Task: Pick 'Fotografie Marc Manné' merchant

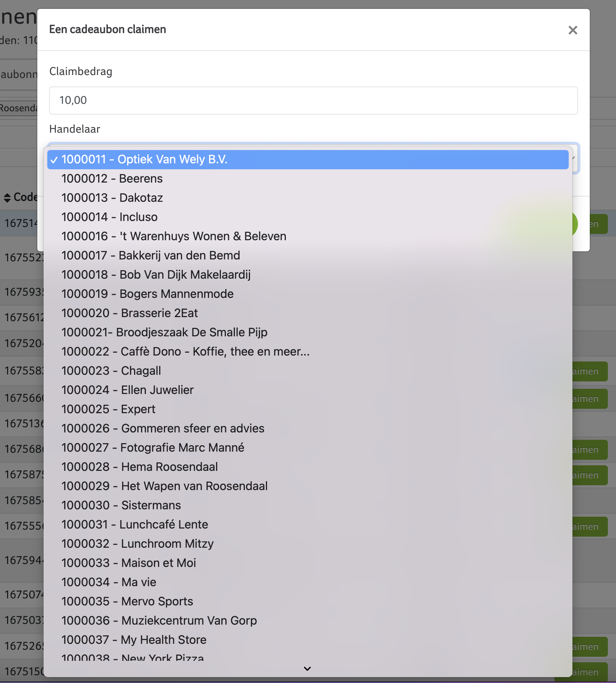Action: coord(308,448)
